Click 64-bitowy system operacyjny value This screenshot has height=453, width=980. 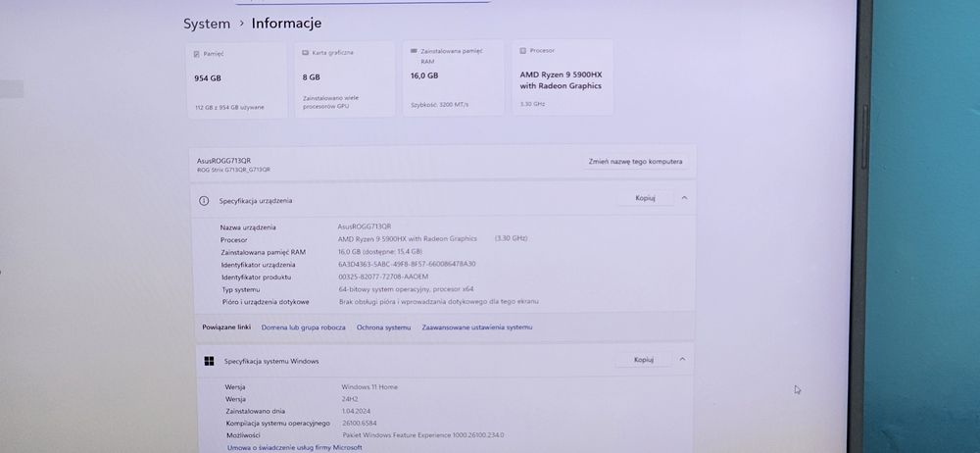407,289
